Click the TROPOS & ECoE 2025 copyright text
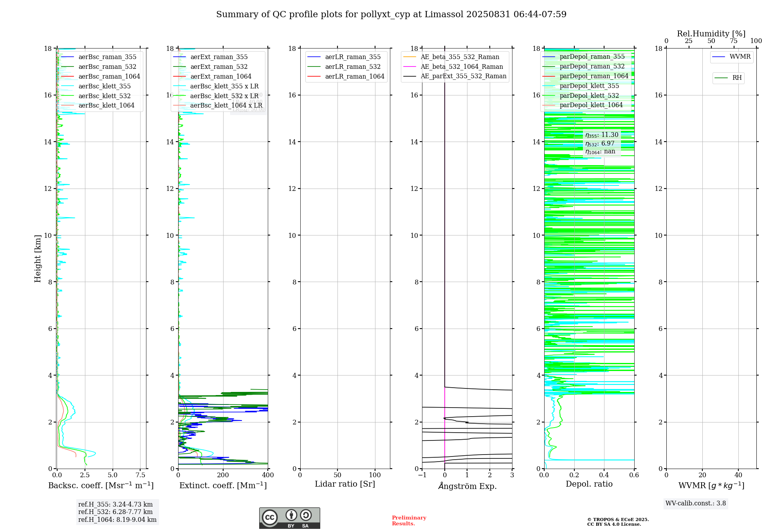 [x=618, y=520]
